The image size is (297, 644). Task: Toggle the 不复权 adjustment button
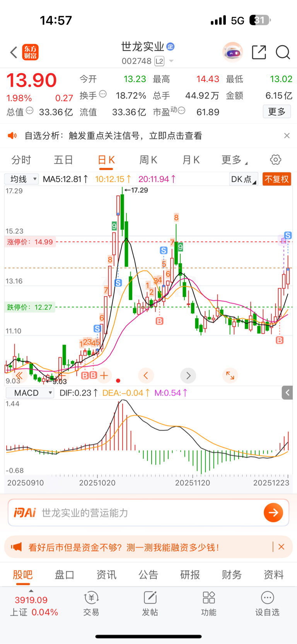277,179
